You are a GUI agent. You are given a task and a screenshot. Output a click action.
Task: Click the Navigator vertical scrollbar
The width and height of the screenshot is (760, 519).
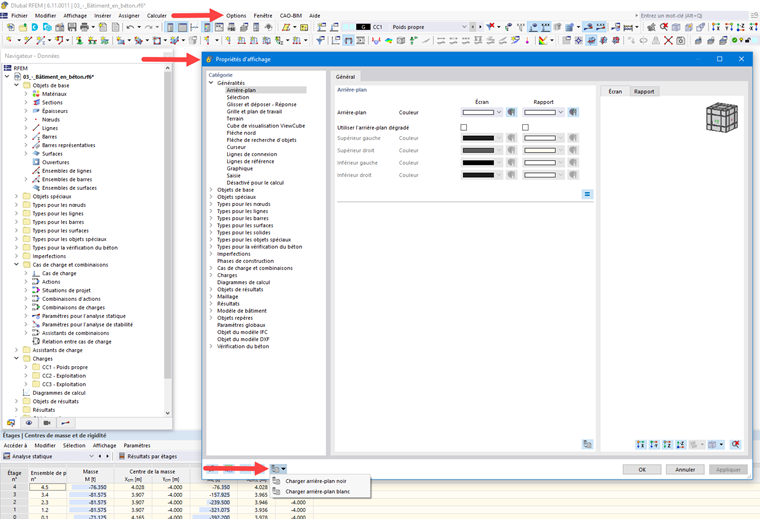point(168,223)
